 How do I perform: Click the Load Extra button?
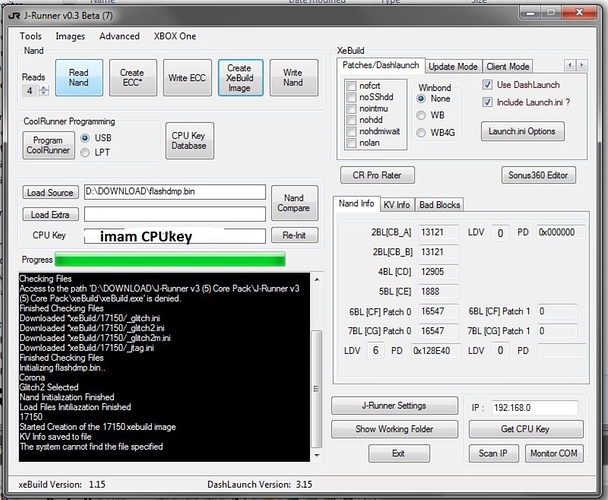pyautogui.click(x=50, y=215)
